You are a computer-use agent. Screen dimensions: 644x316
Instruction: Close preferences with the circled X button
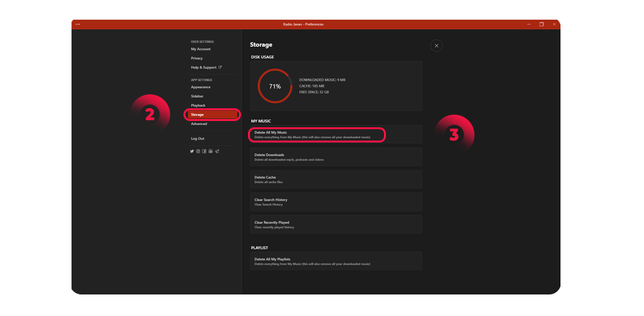(436, 46)
